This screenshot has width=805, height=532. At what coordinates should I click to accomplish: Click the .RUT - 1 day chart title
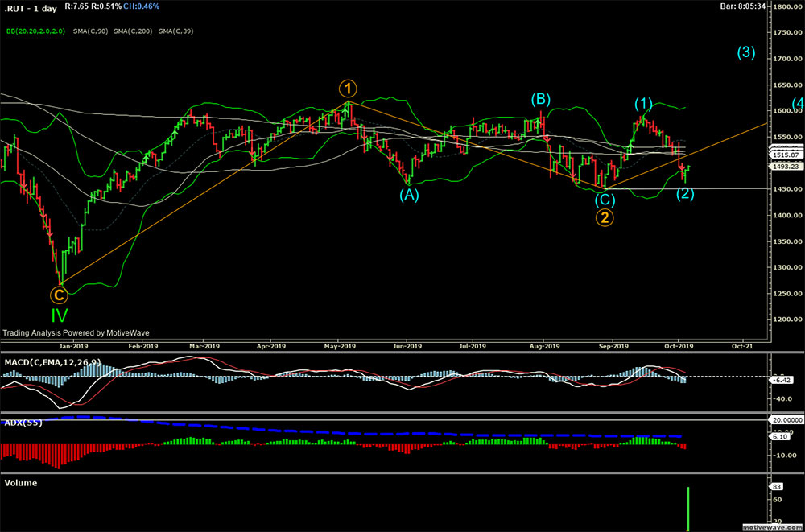27,6
